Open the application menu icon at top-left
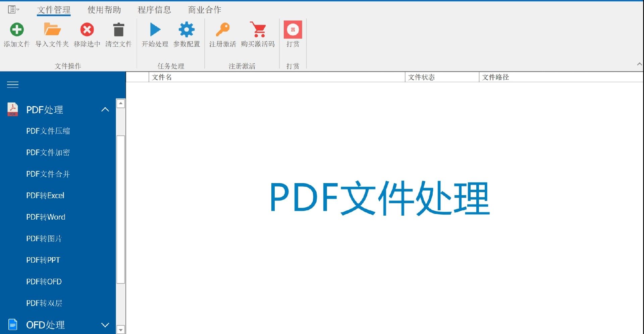Image resolution: width=644 pixels, height=334 pixels. 13,9
